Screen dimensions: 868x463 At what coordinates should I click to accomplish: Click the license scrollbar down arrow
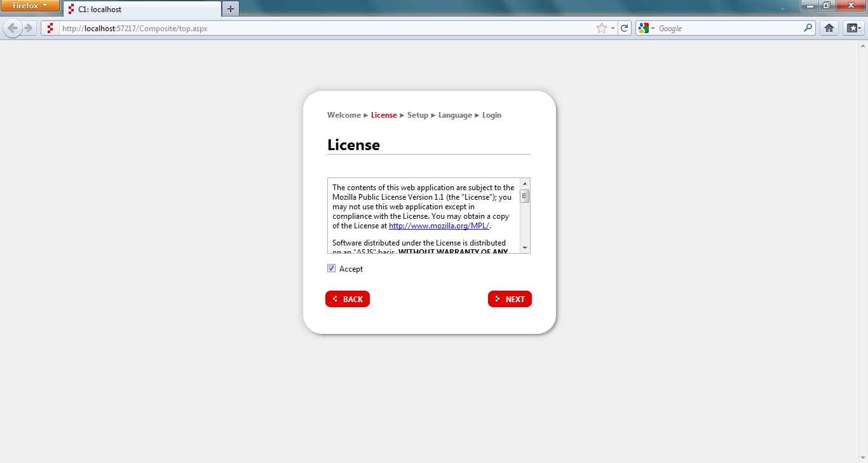525,247
